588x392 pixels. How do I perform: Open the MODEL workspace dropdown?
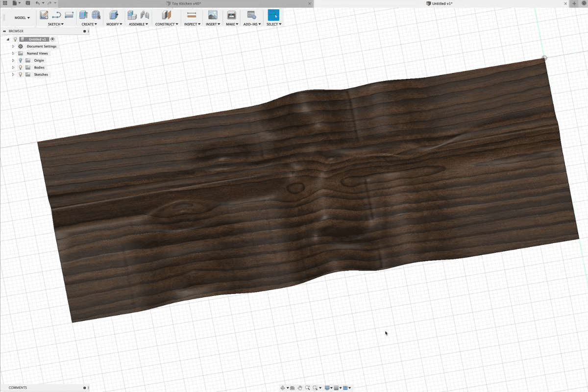(x=22, y=18)
